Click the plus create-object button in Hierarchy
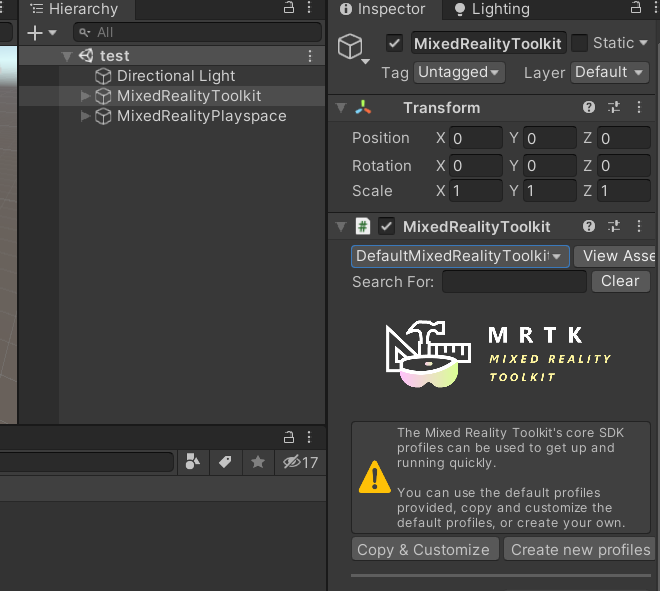This screenshot has height=591, width=660. pos(35,32)
